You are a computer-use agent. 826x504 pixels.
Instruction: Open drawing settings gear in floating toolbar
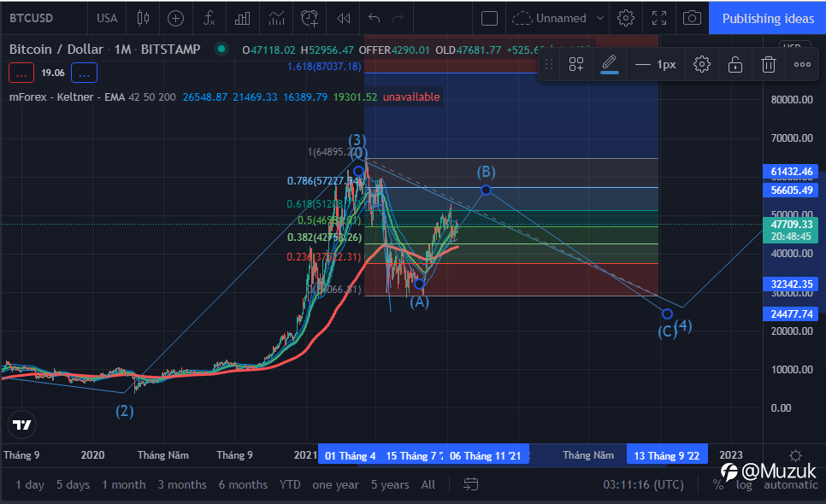702,64
